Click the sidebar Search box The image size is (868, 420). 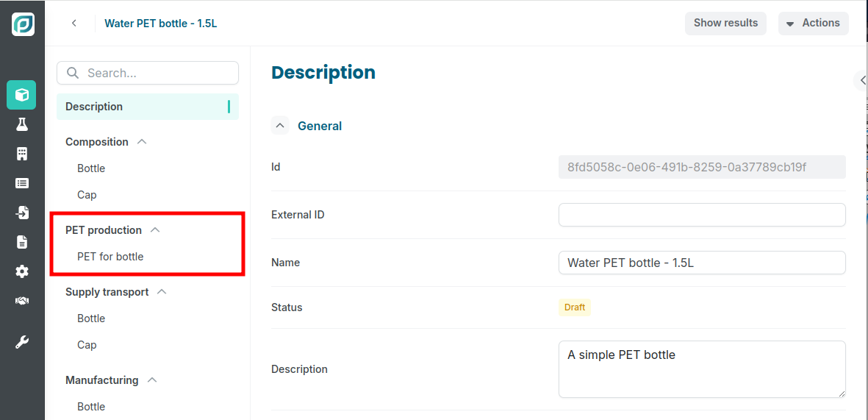tap(147, 73)
